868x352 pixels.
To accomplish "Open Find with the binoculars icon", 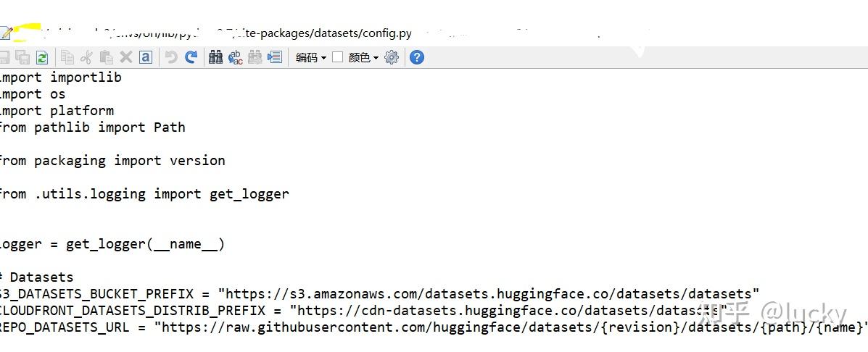I will [215, 57].
